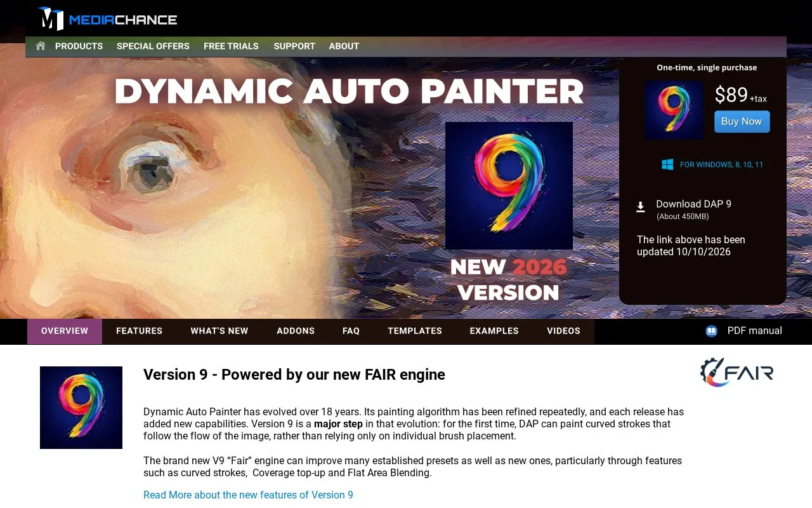
Task: Click the link updated 10/10/2026 note
Action: point(691,246)
